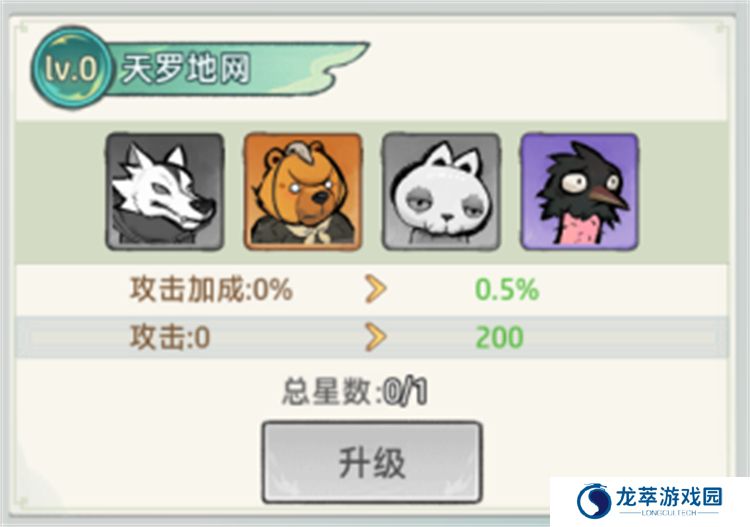The height and width of the screenshot is (527, 750).
Task: Click the highlighted 攻击 stat row
Action: coord(372,337)
